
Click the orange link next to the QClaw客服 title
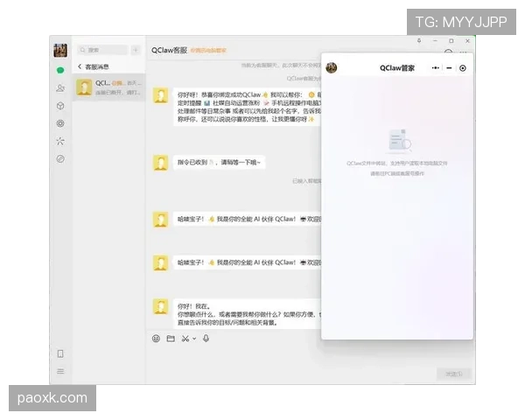(208, 51)
